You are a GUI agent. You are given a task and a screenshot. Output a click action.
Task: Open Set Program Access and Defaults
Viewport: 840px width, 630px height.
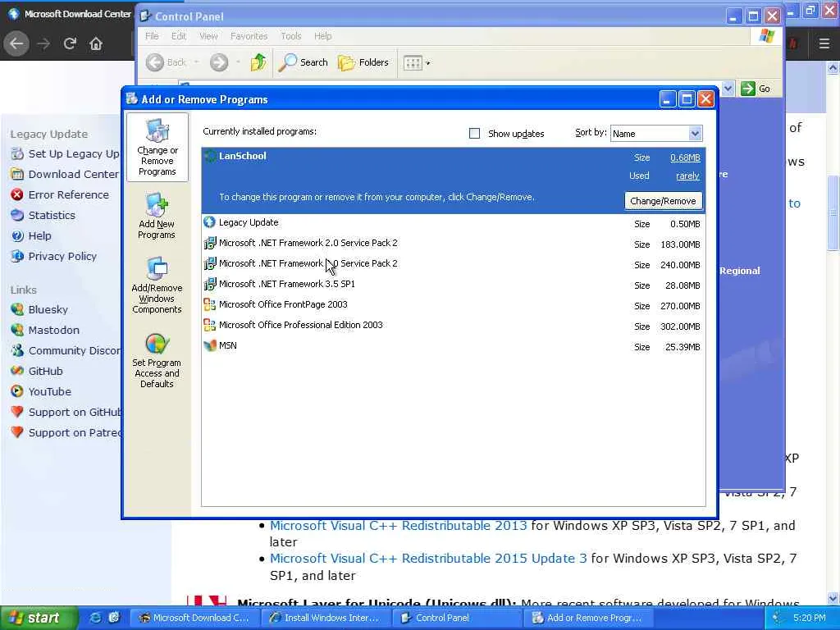[157, 360]
